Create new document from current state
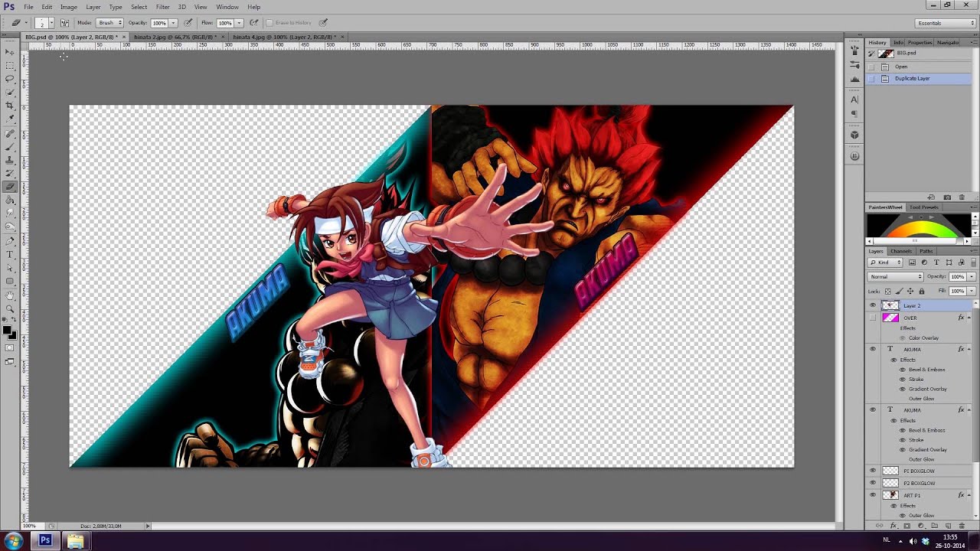 [x=933, y=197]
